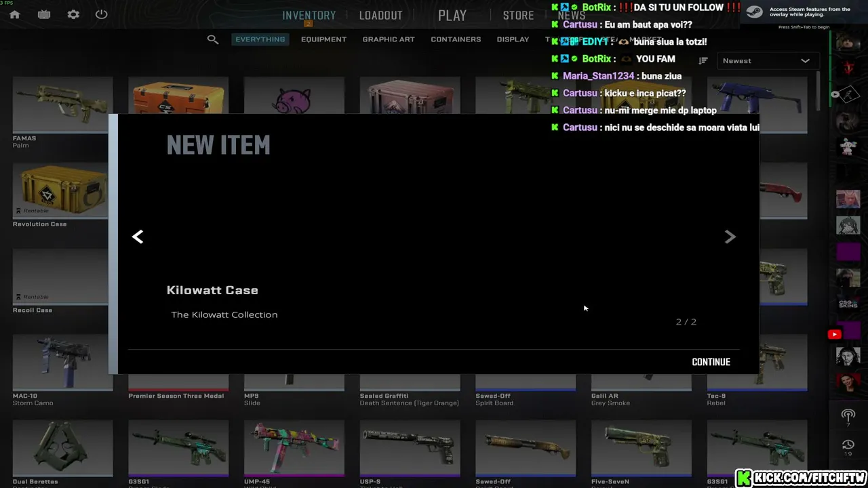
Task: Click the Sealed Graffiti Death Sentence label
Action: pos(410,399)
